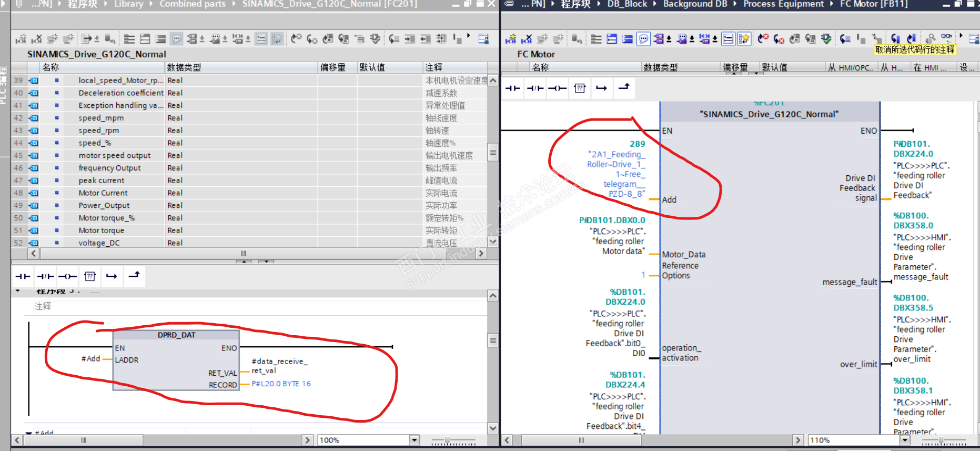
Task: Insert output coil in FC201 editor
Action: (x=67, y=276)
